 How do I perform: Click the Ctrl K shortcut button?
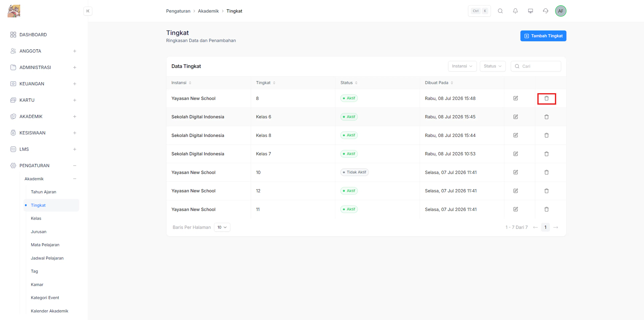[479, 11]
